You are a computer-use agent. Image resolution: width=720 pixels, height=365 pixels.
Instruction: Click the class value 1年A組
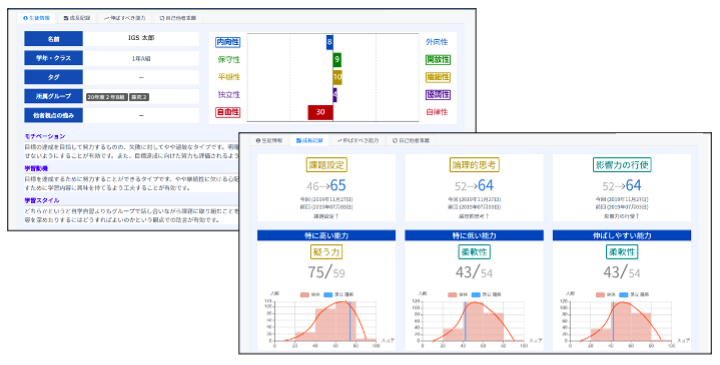(141, 58)
